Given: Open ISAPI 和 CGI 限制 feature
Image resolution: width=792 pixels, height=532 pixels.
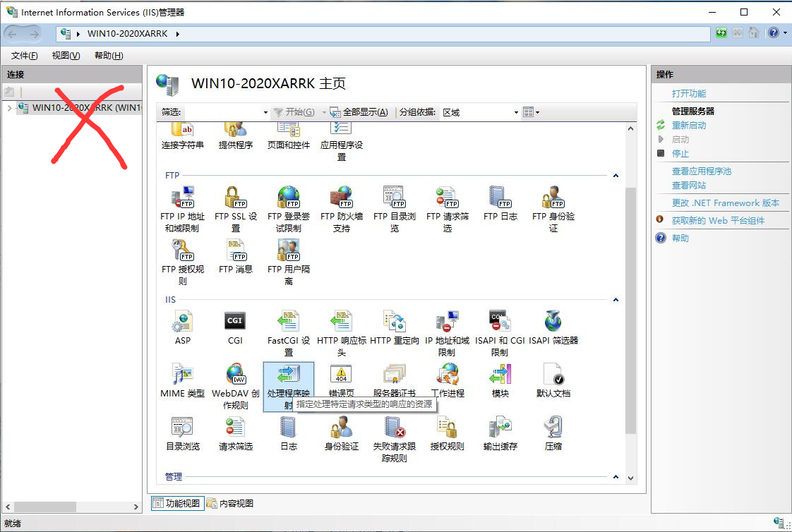Looking at the screenshot, I should pos(500,334).
